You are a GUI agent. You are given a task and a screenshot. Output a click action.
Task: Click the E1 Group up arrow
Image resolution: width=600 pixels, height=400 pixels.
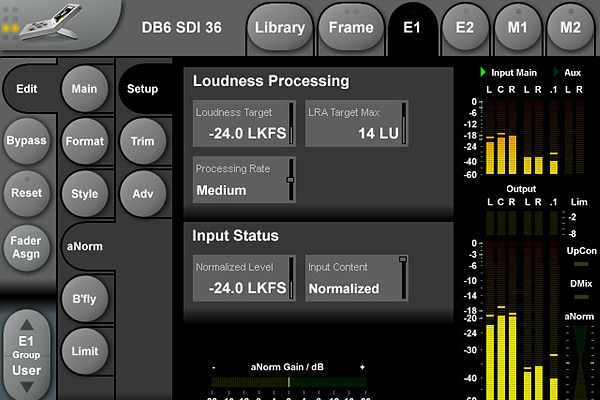click(x=27, y=324)
